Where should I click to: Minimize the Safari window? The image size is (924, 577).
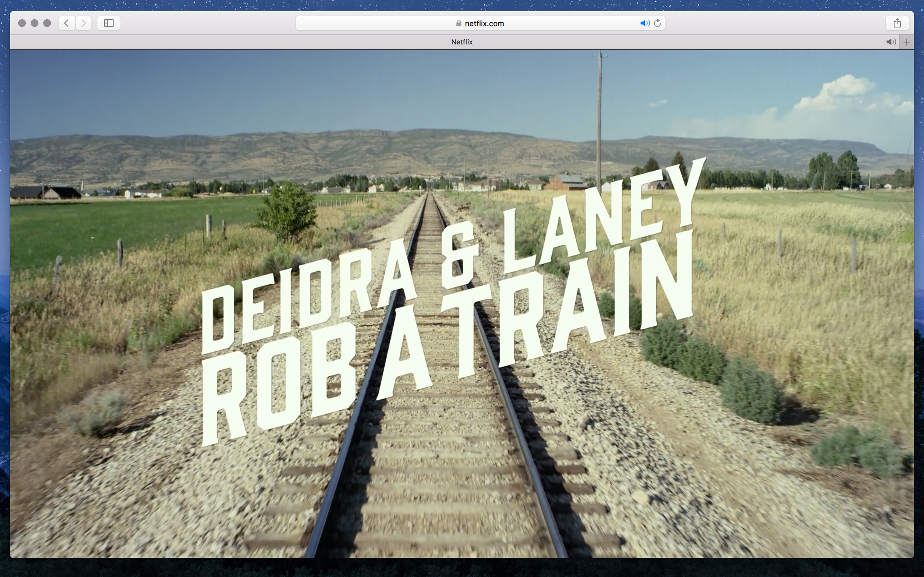point(34,23)
